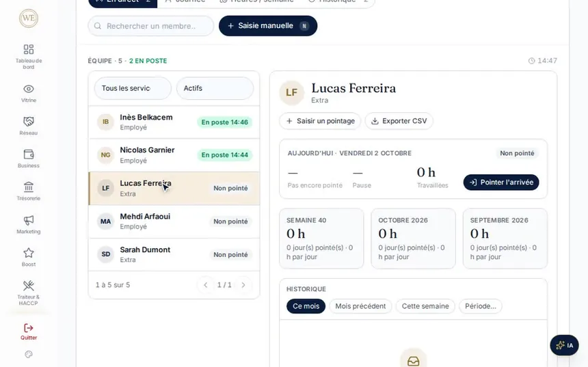The image size is (588, 367).
Task: Click the Quitter logout icon
Action: [x=29, y=328]
